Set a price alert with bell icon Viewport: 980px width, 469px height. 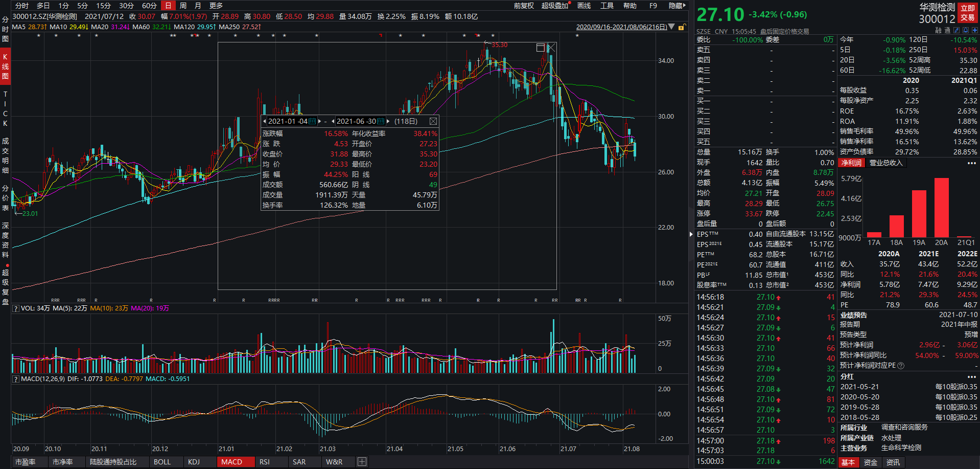click(966, 30)
